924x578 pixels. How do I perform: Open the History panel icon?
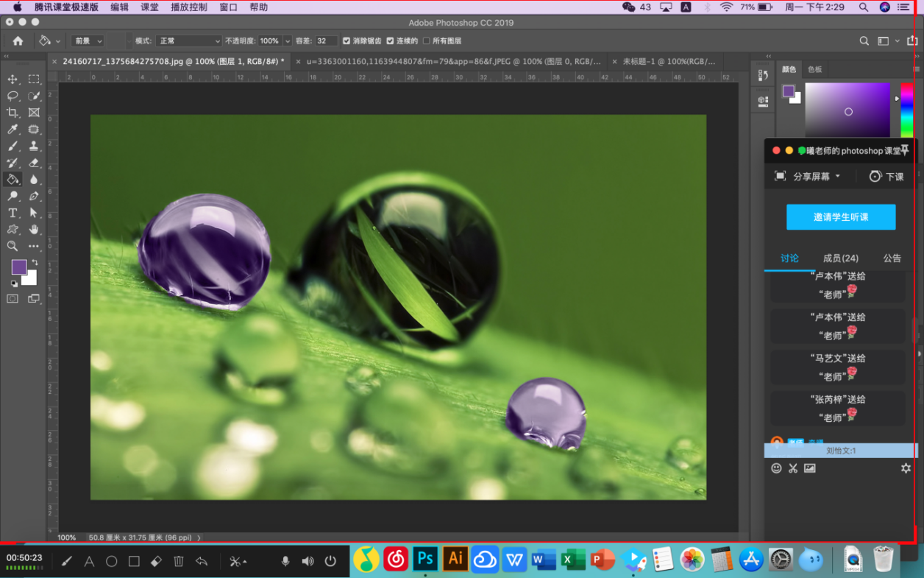(763, 75)
